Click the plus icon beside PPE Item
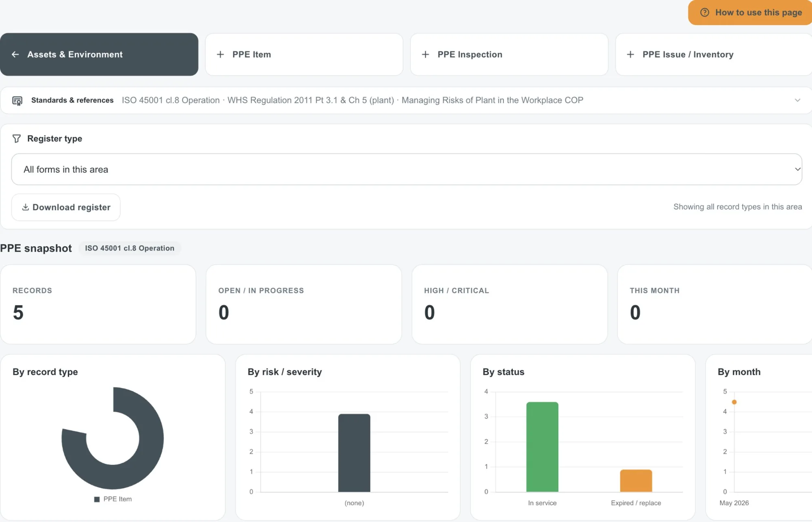The width and height of the screenshot is (812, 522). pyautogui.click(x=220, y=54)
